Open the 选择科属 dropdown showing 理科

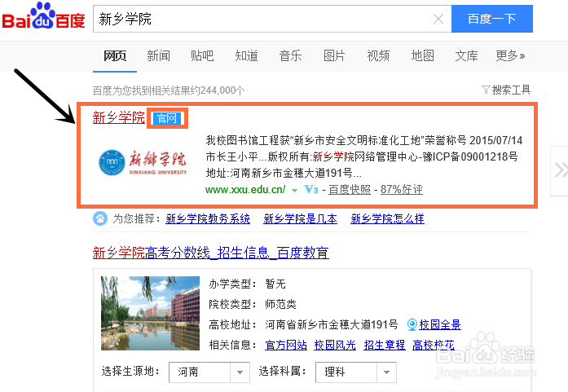point(356,372)
